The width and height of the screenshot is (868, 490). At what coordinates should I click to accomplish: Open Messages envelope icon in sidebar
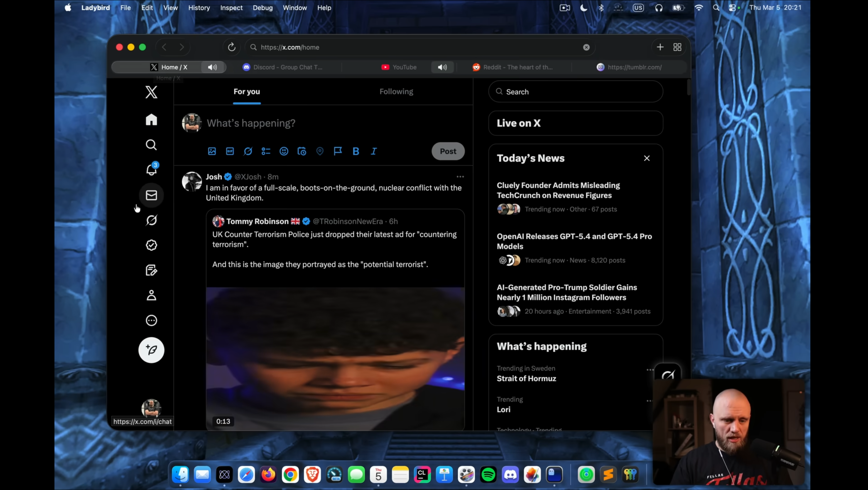(151, 195)
